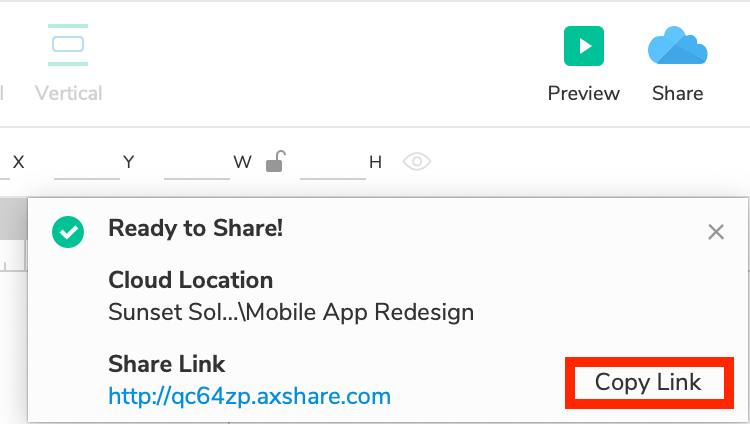The image size is (750, 424).
Task: Click the green checkmark success icon
Action: (x=68, y=232)
